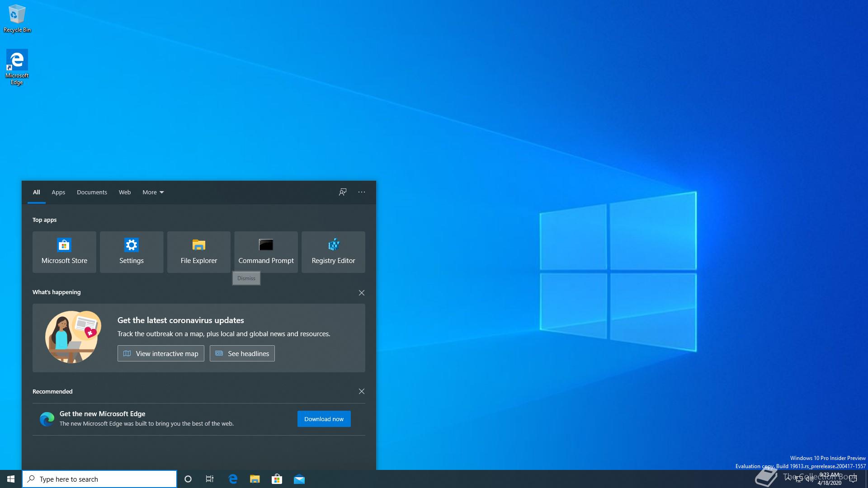
Task: Click the Dismiss tooltip button
Action: [246, 278]
